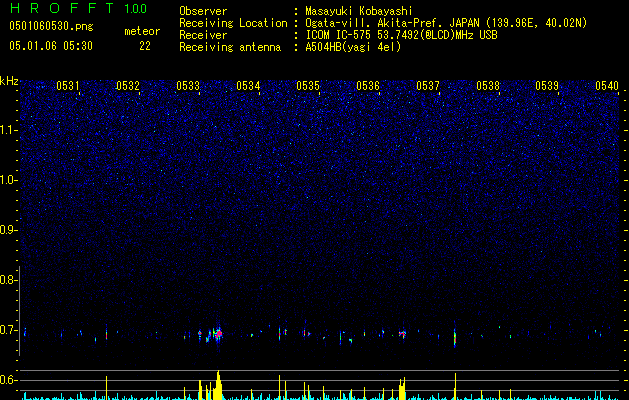Click the 0.6 kHz axis label
The height and width of the screenshot is (400, 629).
click(8, 380)
